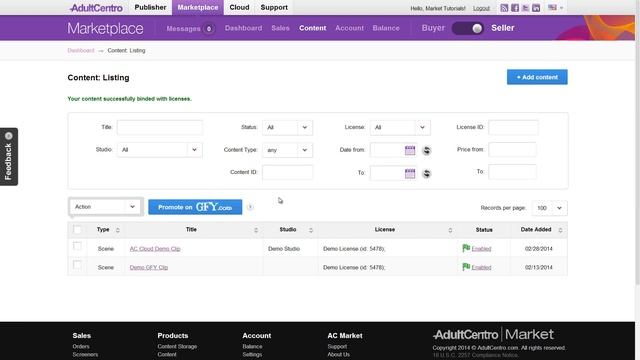Sort table by License column
640x360 pixels.
tap(450, 230)
